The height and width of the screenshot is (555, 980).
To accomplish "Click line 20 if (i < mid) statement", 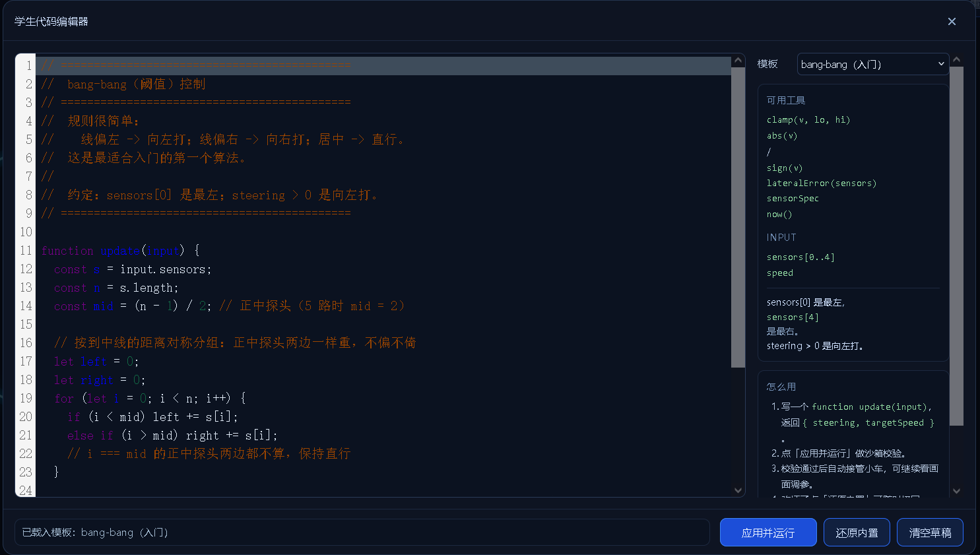I will [152, 417].
